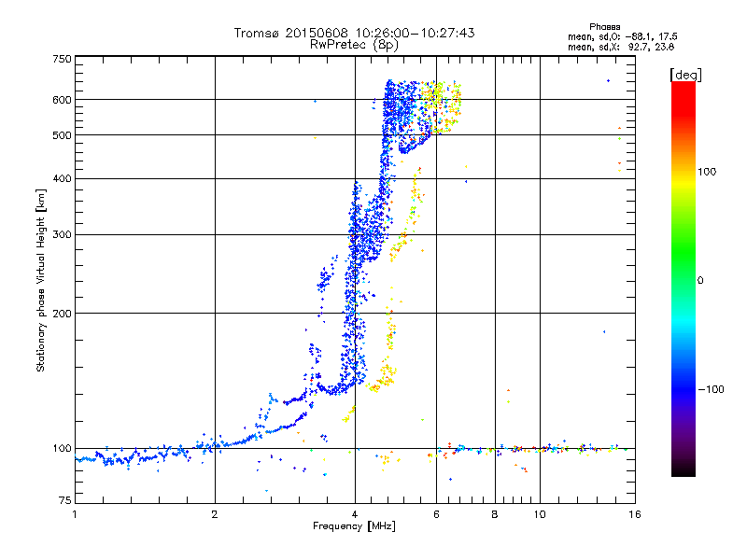This screenshot has width=747, height=560.
Task: Click the 'Phases' header text
Action: [x=604, y=27]
